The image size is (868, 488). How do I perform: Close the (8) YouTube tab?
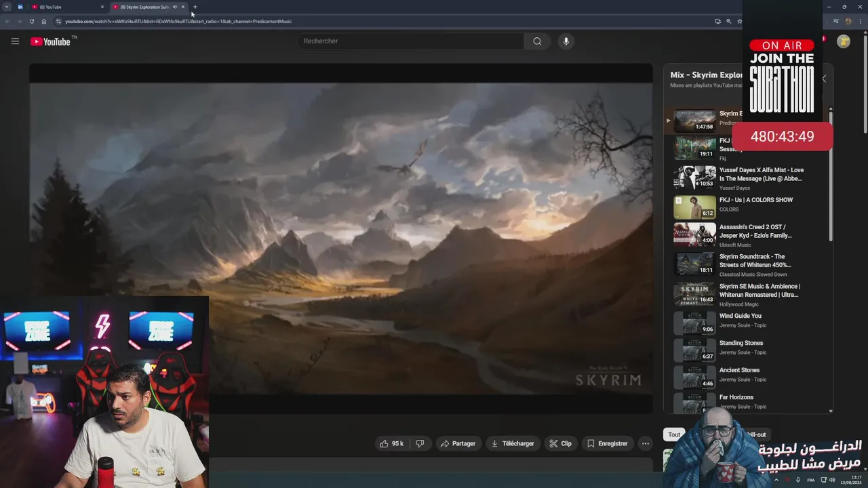[102, 7]
